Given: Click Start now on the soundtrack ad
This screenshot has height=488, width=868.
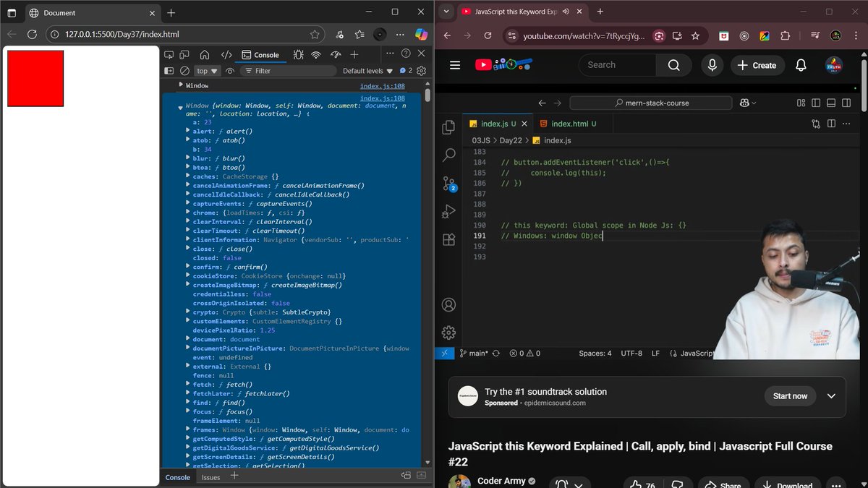Looking at the screenshot, I should pos(790,396).
